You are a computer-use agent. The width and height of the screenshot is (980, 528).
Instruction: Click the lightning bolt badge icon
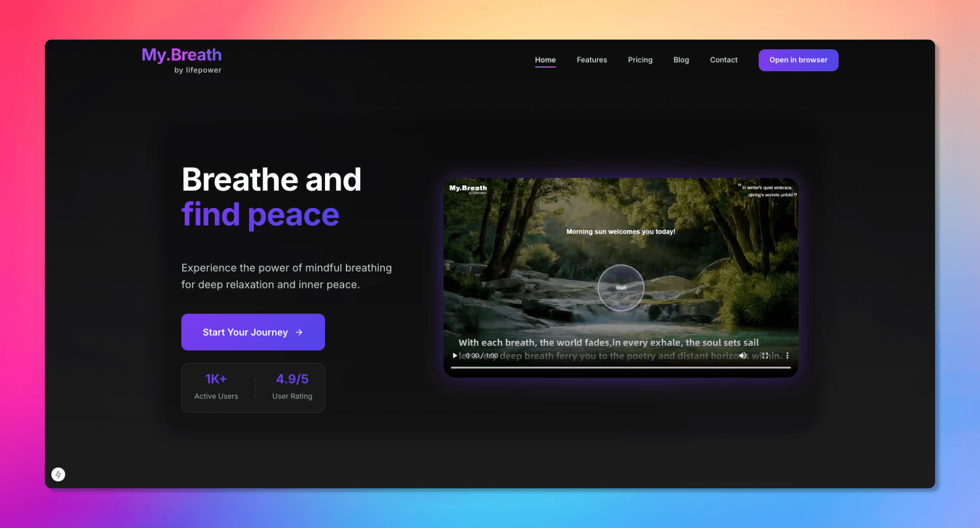coord(58,474)
